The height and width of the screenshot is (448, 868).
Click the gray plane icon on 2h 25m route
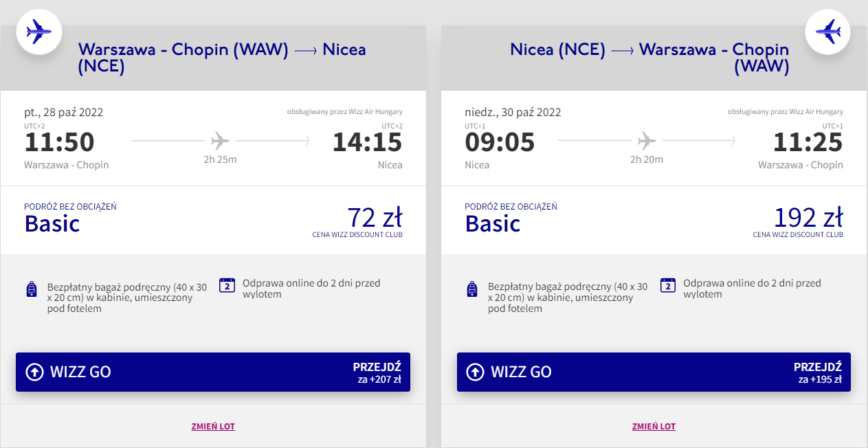tap(220, 142)
